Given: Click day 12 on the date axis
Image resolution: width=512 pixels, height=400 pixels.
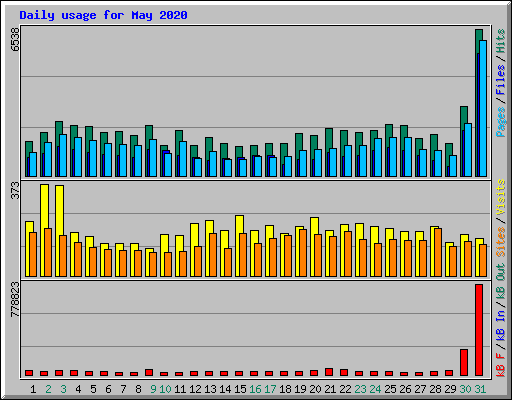Looking at the screenshot, I should [195, 389].
